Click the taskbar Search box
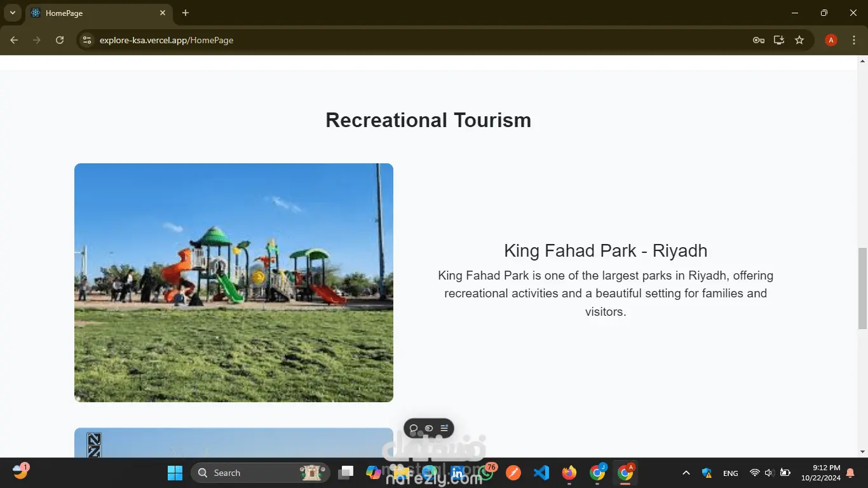Image resolution: width=868 pixels, height=488 pixels. (260, 473)
